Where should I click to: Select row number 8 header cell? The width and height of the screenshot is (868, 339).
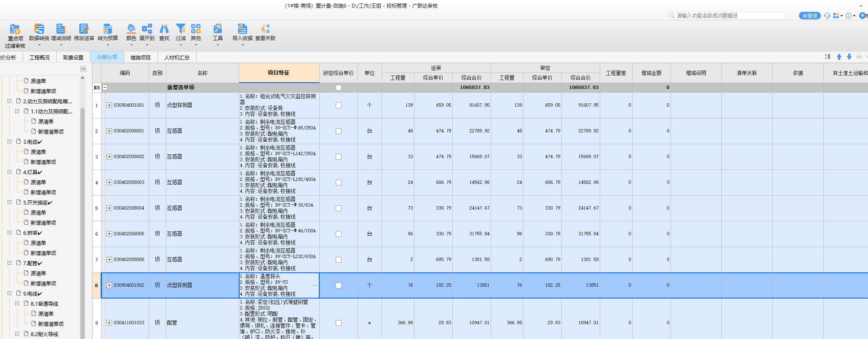coord(96,285)
